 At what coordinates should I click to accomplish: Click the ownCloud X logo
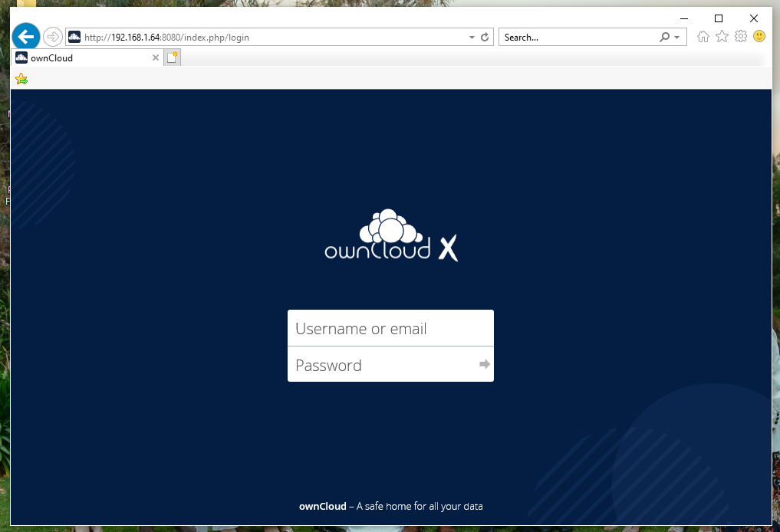(x=390, y=235)
